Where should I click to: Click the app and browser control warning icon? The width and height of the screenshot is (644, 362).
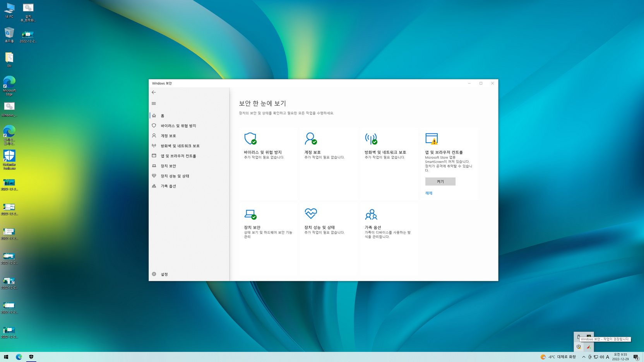432,138
